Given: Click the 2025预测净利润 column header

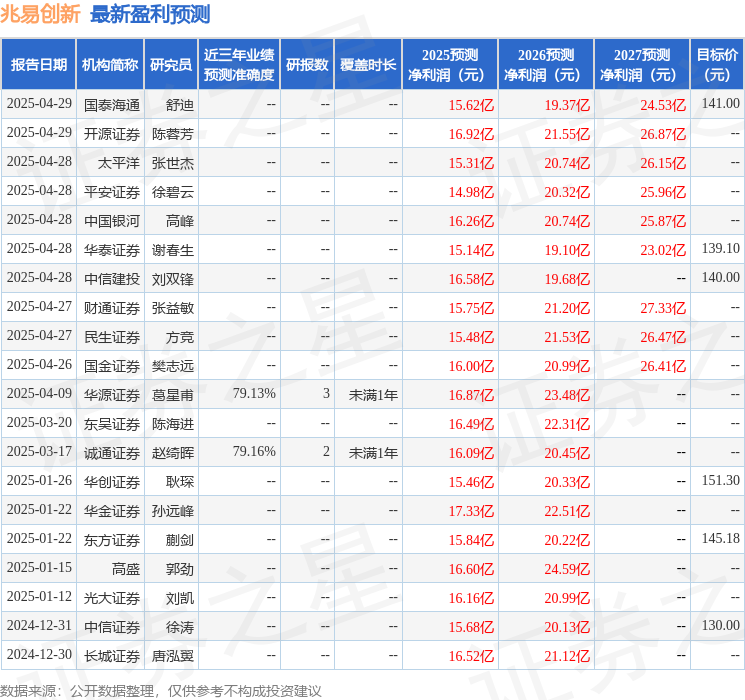Looking at the screenshot, I should 450,64.
